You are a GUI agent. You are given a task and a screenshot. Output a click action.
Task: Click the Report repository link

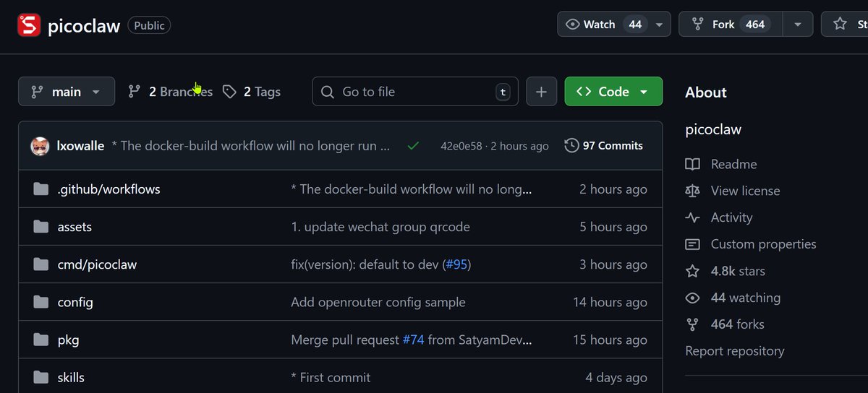(735, 351)
